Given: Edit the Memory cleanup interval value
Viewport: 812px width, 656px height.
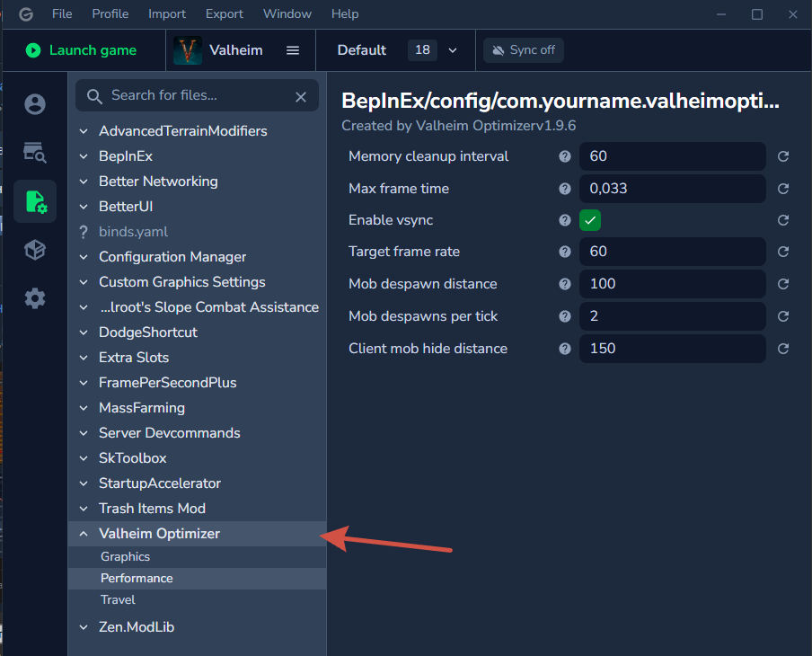Looking at the screenshot, I should pyautogui.click(x=672, y=156).
